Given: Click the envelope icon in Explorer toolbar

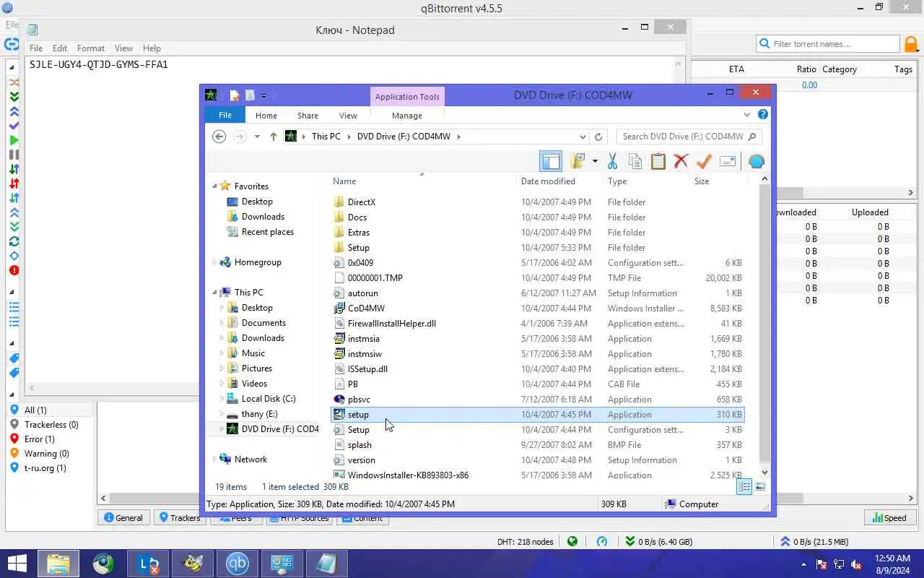Looking at the screenshot, I should pos(728,161).
